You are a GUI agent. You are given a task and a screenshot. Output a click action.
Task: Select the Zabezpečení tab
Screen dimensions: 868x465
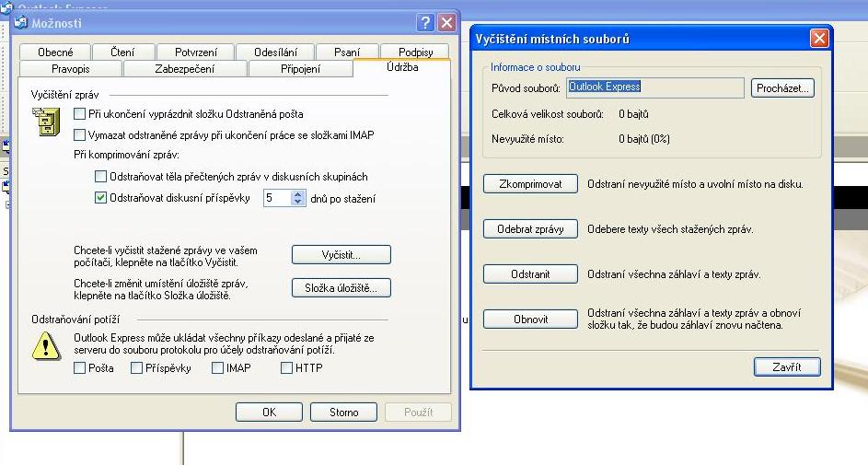pyautogui.click(x=185, y=69)
